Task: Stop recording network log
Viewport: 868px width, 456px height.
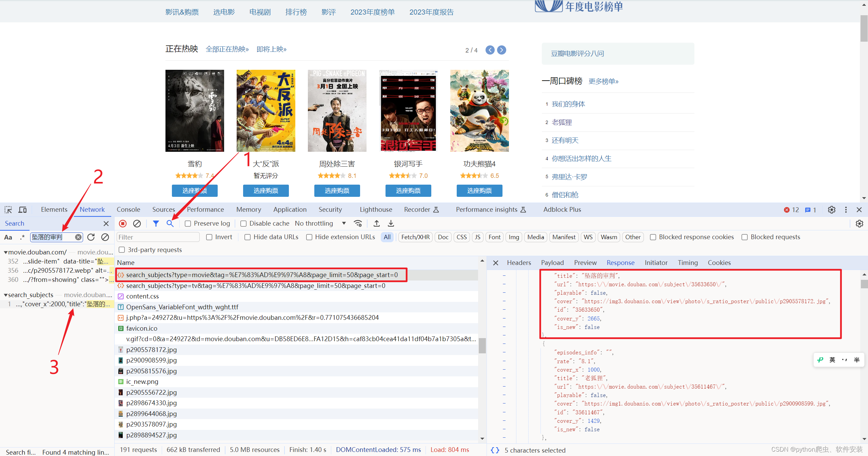Action: [x=123, y=224]
